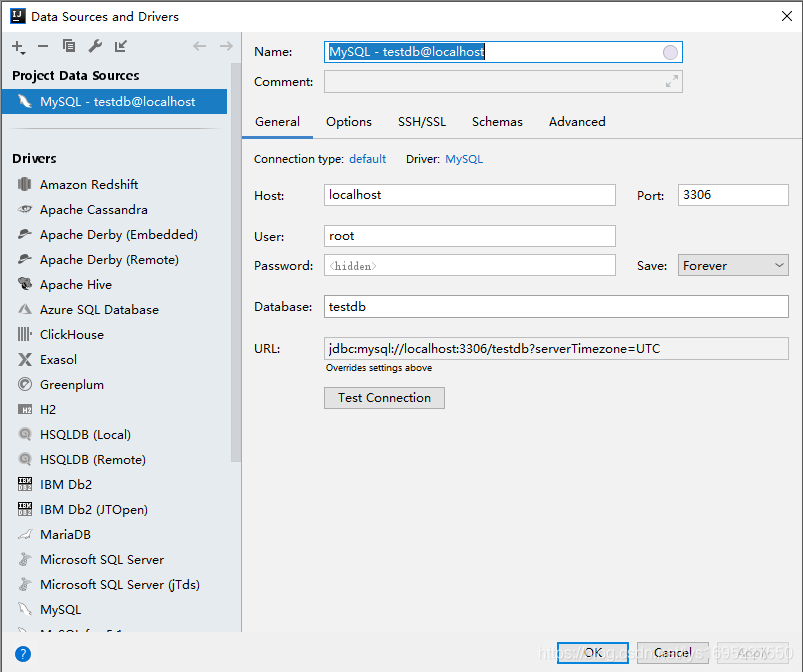Click the Apply button
Image resolution: width=803 pixels, height=672 pixels.
752,653
